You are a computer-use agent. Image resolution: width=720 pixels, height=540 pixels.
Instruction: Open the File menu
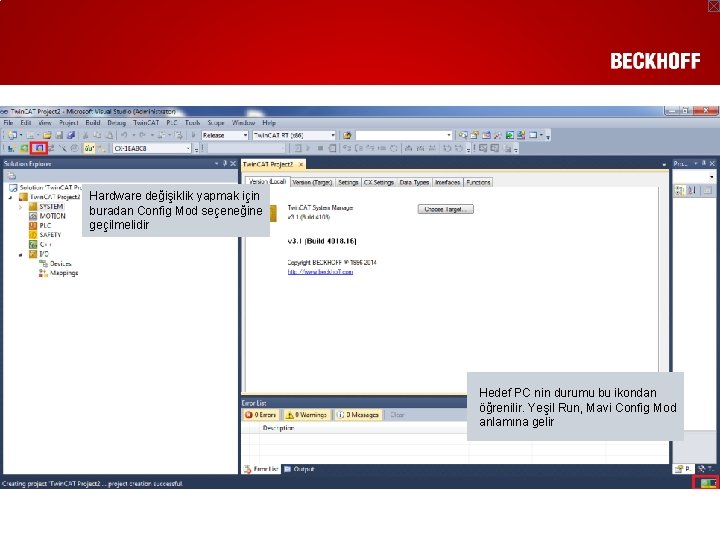(x=8, y=123)
